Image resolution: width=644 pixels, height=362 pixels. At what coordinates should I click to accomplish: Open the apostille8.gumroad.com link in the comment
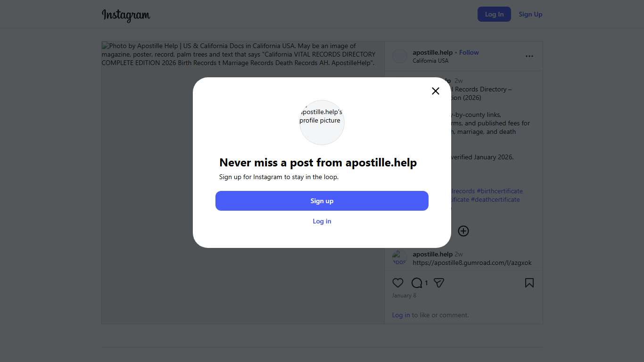pyautogui.click(x=472, y=263)
